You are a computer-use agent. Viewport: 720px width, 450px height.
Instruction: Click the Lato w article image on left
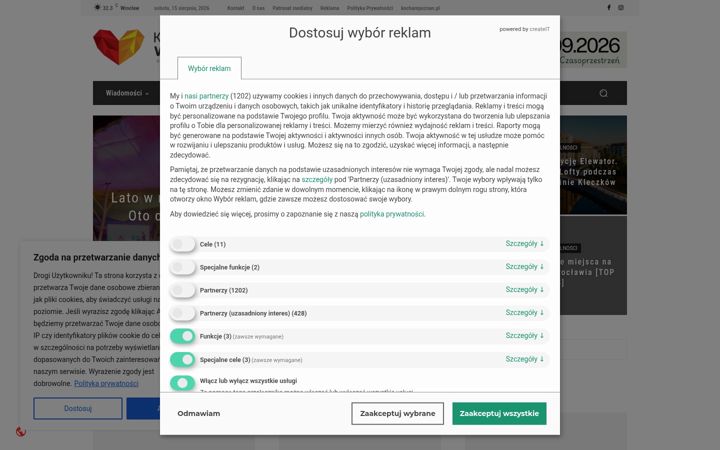pyautogui.click(x=126, y=178)
